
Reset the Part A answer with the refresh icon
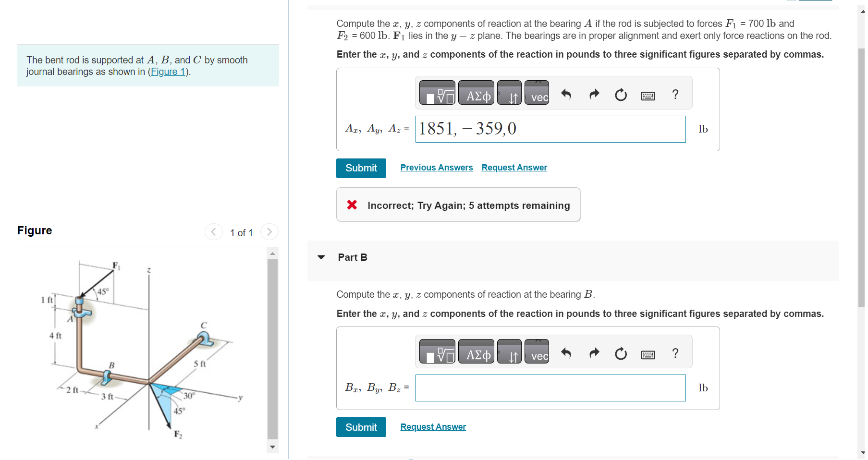point(621,95)
